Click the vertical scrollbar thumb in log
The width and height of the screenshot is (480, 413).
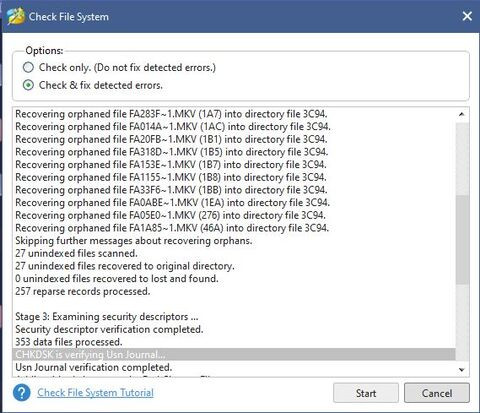462,239
